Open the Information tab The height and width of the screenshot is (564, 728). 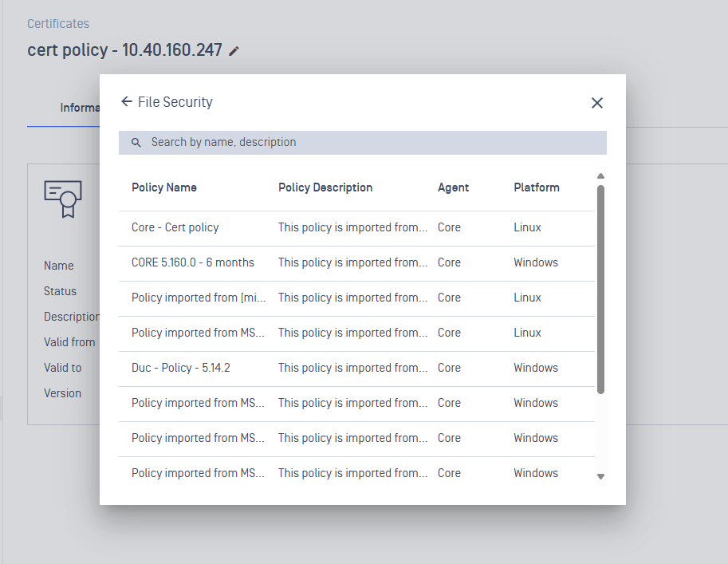pyautogui.click(x=80, y=108)
